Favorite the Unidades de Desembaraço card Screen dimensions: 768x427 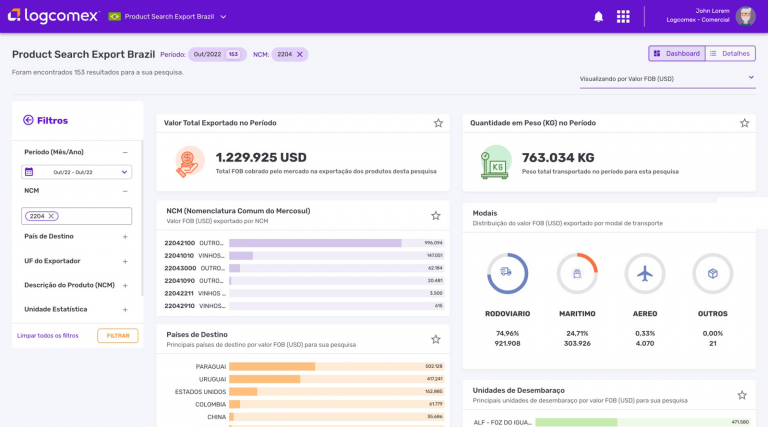(742, 395)
